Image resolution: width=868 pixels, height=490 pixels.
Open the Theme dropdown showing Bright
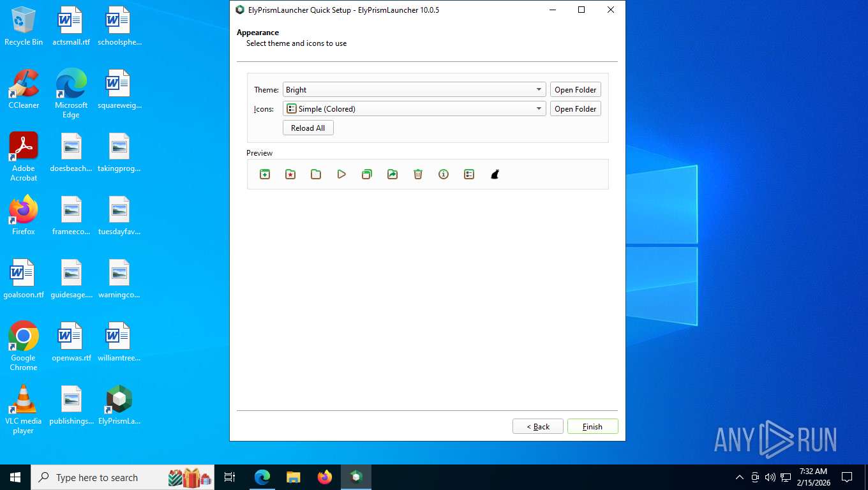click(414, 90)
